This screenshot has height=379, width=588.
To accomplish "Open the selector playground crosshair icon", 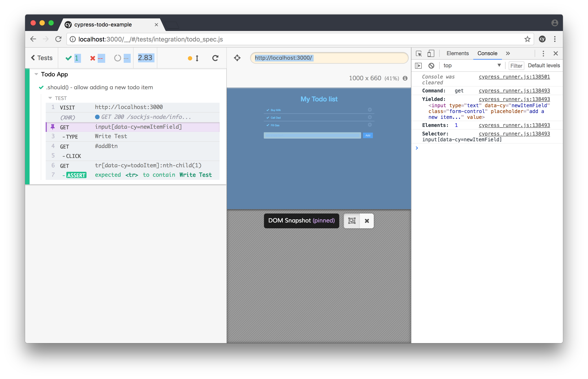I will point(237,58).
